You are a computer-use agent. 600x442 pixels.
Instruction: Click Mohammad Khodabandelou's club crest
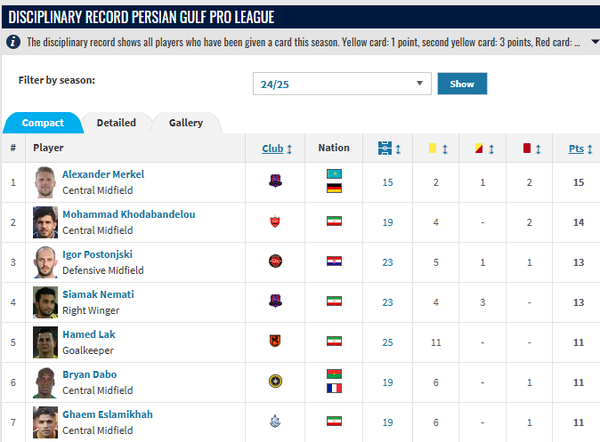275,222
